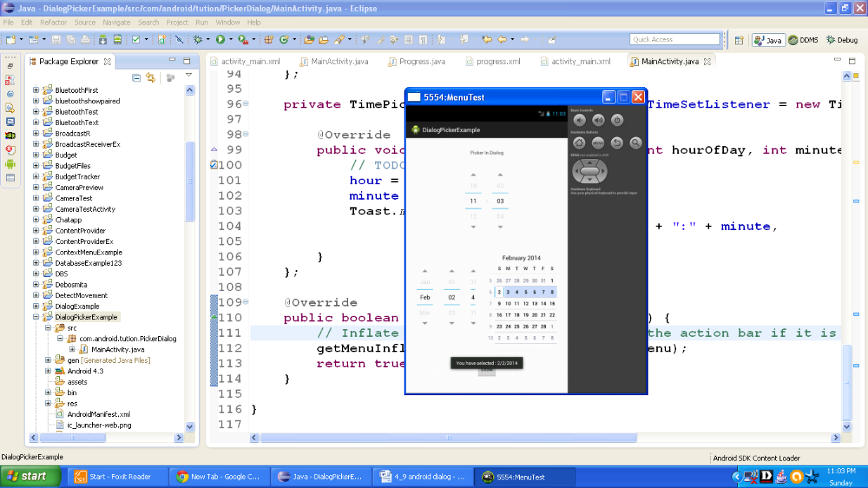The image size is (868, 488).
Task: Open Start - Foxit Reader taskbar item
Action: [118, 477]
